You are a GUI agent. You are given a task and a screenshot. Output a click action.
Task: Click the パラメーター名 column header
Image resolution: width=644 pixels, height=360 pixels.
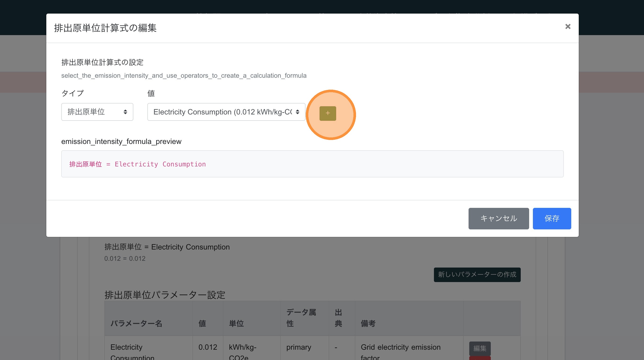[136, 323]
